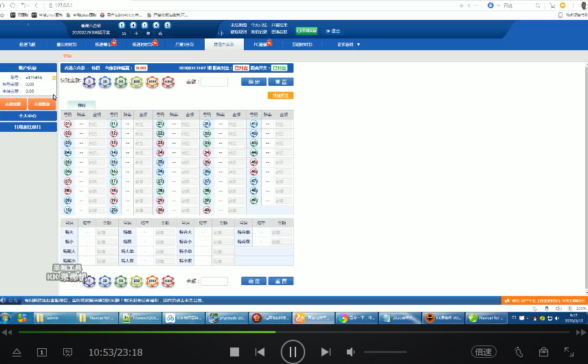This screenshot has height=364, width=588.
Task: Open the player eject menu icon
Action: coord(17,352)
